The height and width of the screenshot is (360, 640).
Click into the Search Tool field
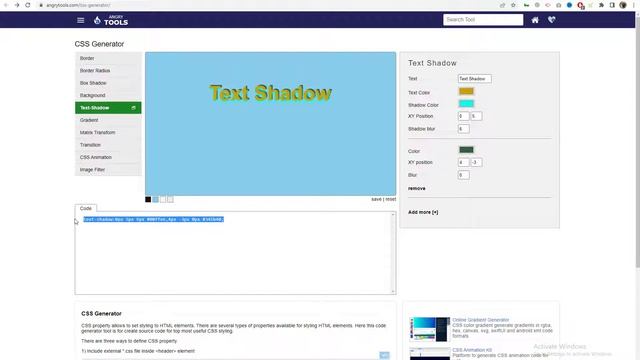point(483,20)
